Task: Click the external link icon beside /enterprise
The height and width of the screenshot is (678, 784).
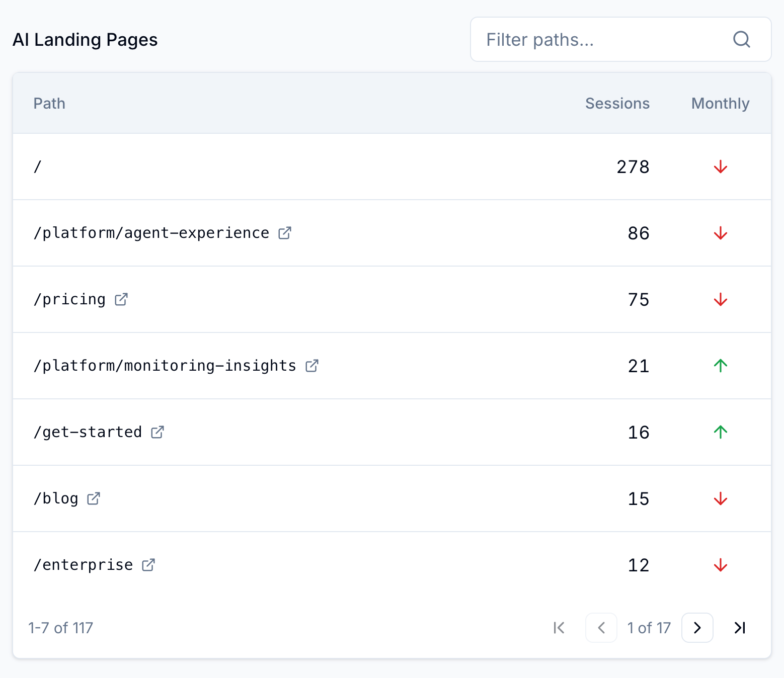Action: point(148,565)
